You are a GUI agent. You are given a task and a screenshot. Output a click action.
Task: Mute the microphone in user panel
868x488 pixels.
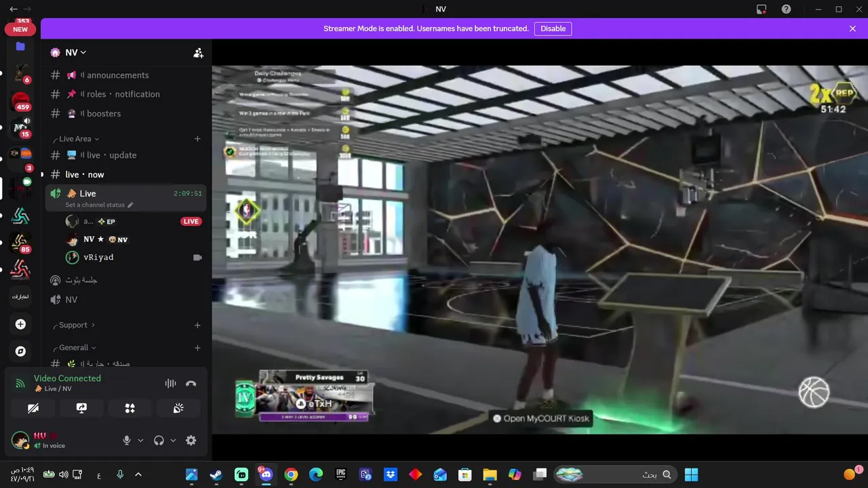[x=126, y=440]
